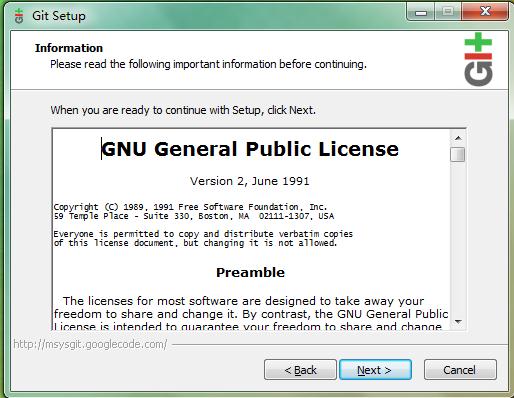Click the Git Setup title bar icon
This screenshot has height=398, width=514.
19,16
